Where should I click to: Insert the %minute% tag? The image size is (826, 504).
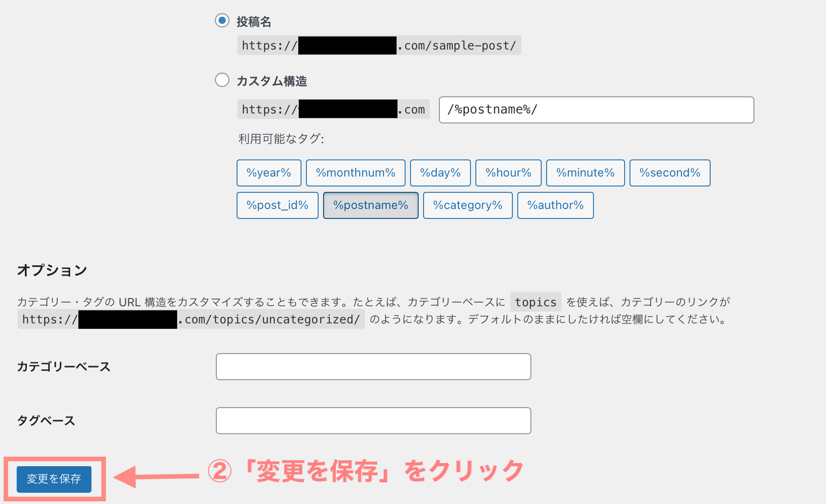click(x=585, y=173)
